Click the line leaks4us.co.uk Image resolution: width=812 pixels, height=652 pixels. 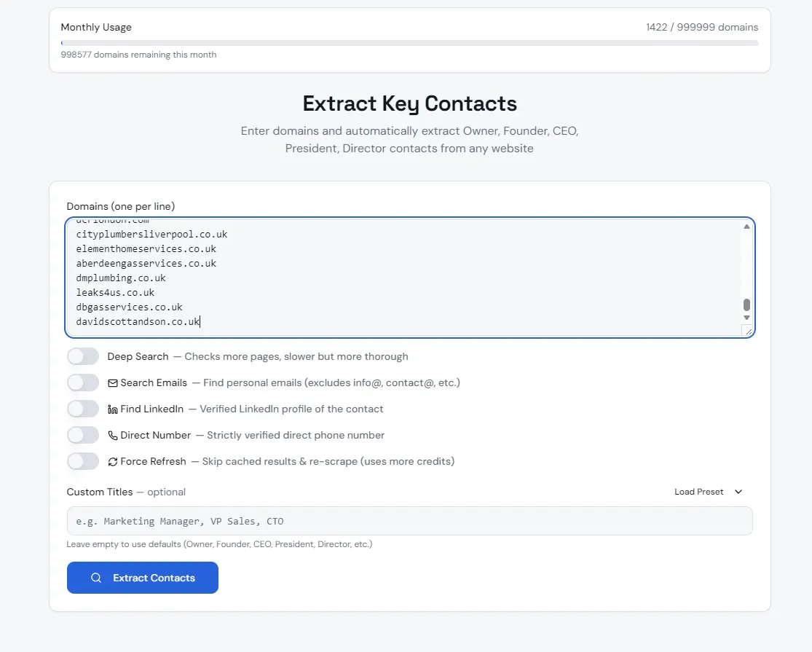[x=115, y=293]
